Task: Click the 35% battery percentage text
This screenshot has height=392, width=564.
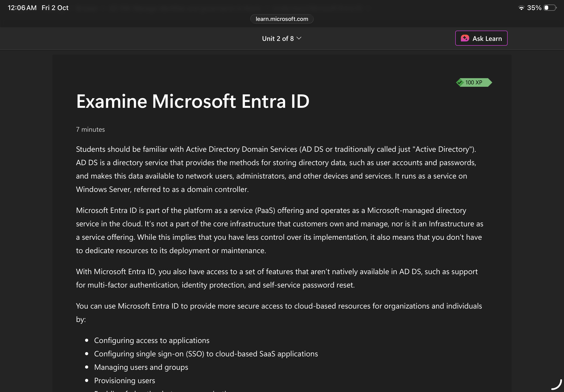Action: [534, 8]
